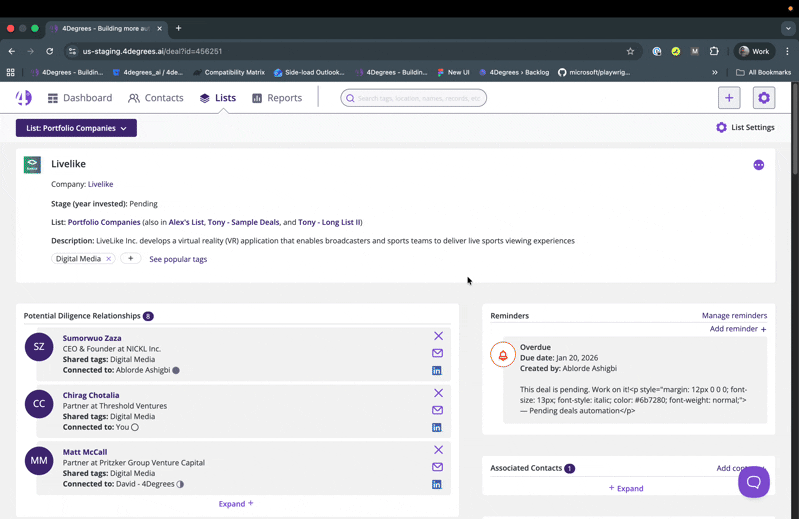Open settings gear in top right
Image resolution: width=799 pixels, height=519 pixels.
click(764, 98)
